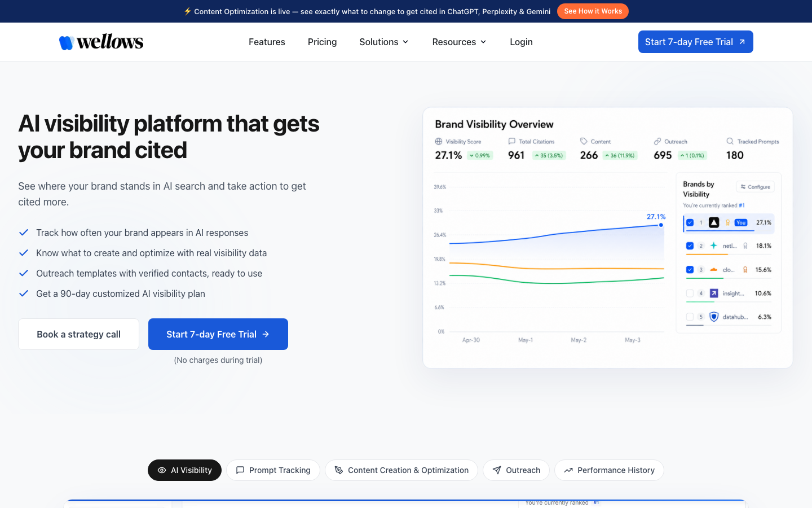Click the 27.1% data point on chart
Screen dimensions: 812x508
661,225
